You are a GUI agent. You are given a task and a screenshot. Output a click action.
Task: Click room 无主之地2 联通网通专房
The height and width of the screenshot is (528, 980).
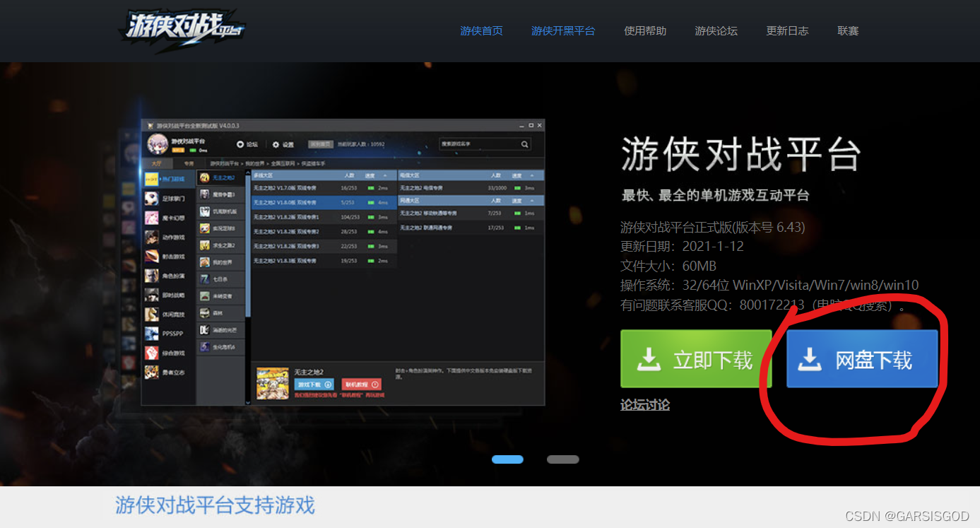471,228
